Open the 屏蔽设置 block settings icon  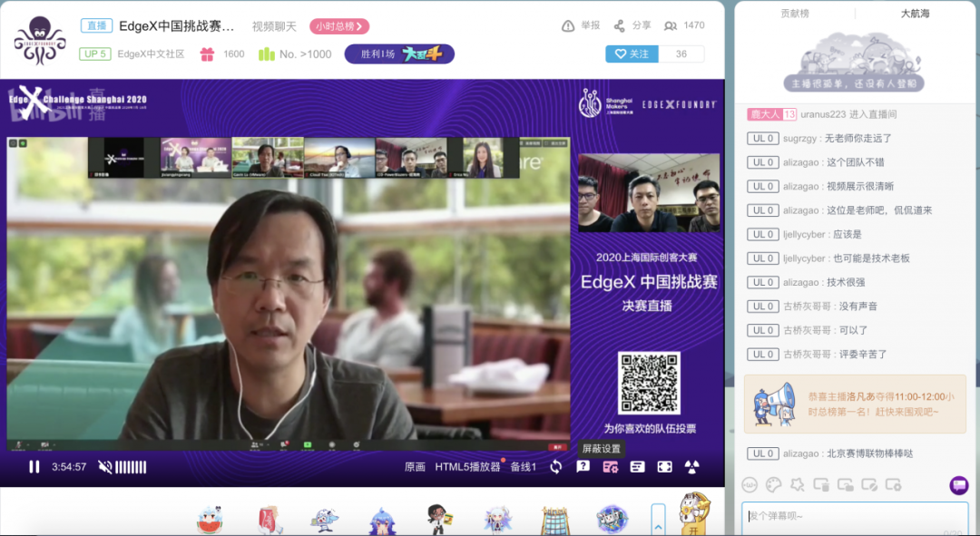(x=610, y=467)
